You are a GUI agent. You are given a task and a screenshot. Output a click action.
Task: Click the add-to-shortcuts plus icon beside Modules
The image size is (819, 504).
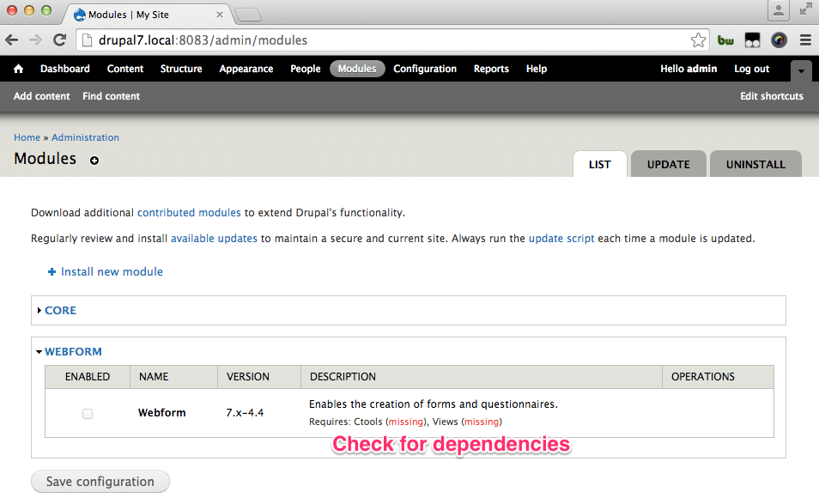[94, 161]
